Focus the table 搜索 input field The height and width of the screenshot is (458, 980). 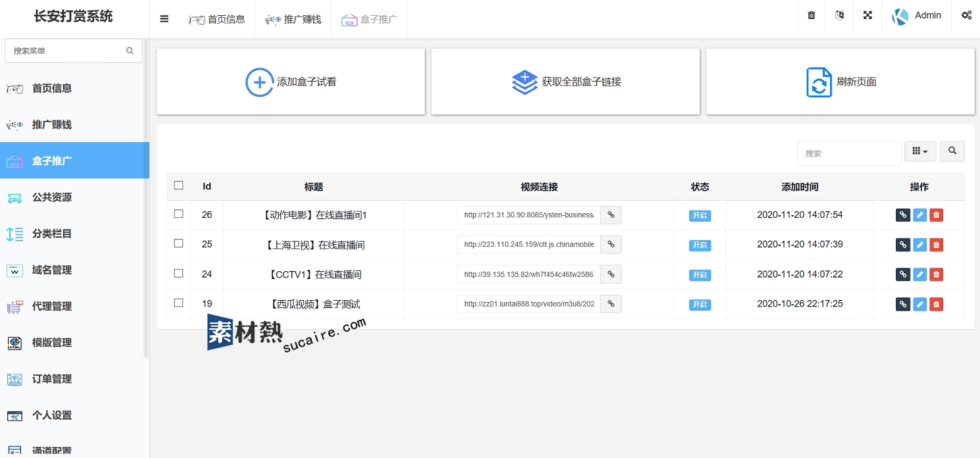click(x=849, y=153)
